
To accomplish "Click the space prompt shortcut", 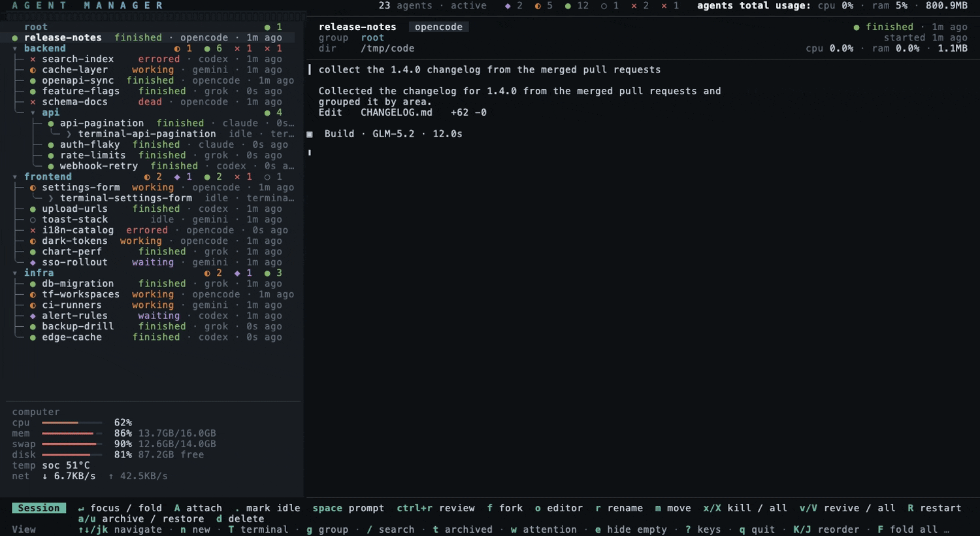I will [348, 508].
